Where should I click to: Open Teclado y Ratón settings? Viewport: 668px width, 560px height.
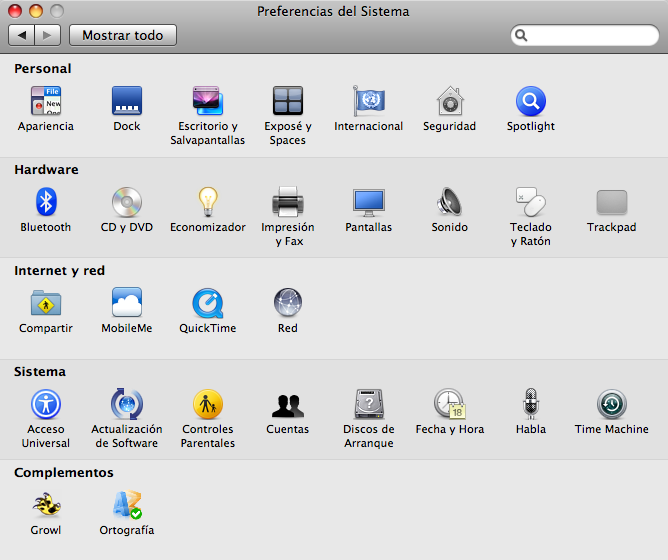pos(530,203)
